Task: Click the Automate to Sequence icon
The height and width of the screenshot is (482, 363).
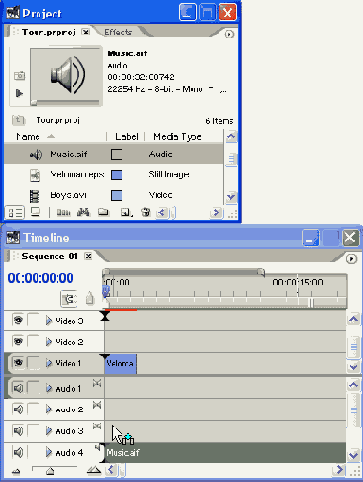Action: pos(63,212)
